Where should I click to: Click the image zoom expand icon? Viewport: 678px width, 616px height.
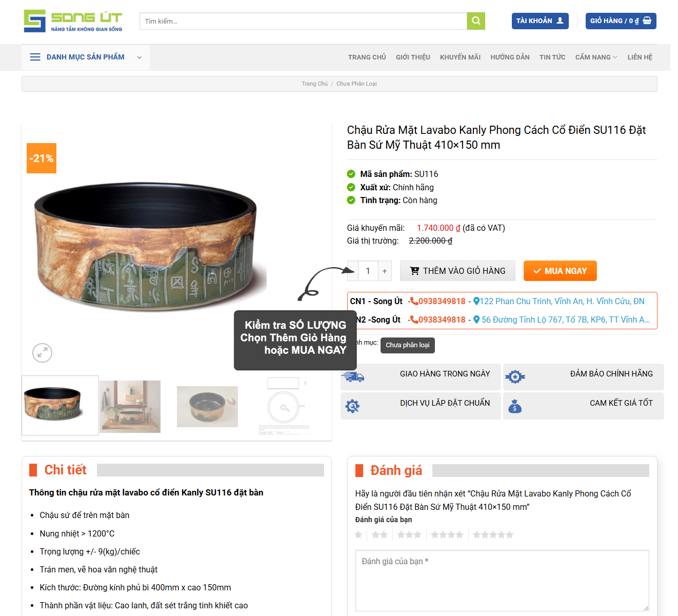(x=42, y=353)
